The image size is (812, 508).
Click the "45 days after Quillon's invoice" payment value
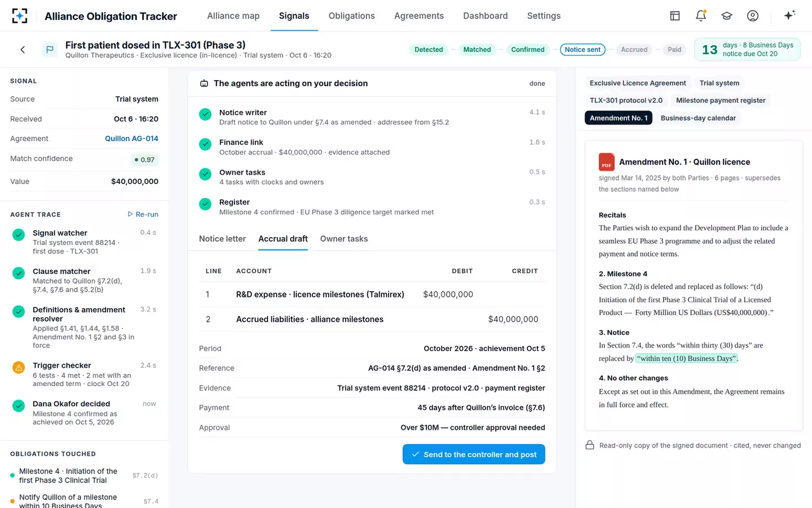(481, 408)
